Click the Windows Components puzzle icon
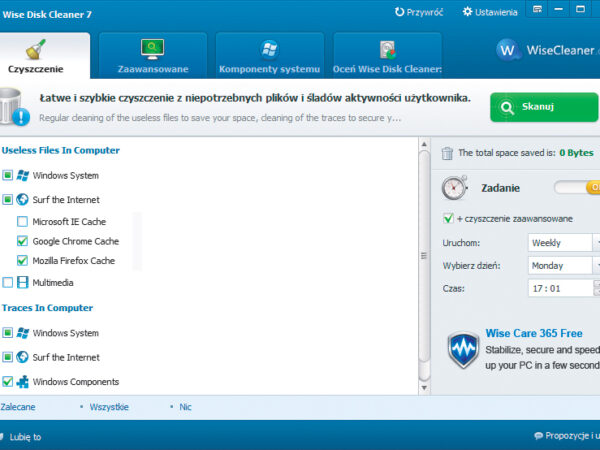 point(23,381)
